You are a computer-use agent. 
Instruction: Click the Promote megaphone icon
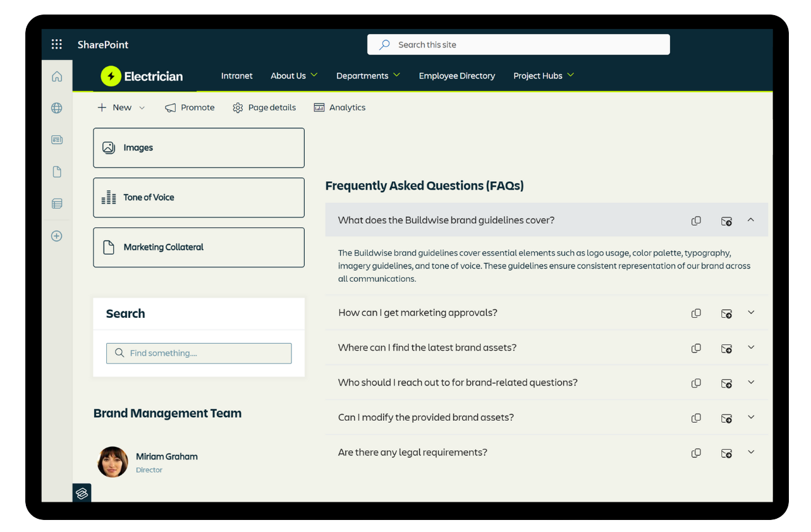[190, 107]
